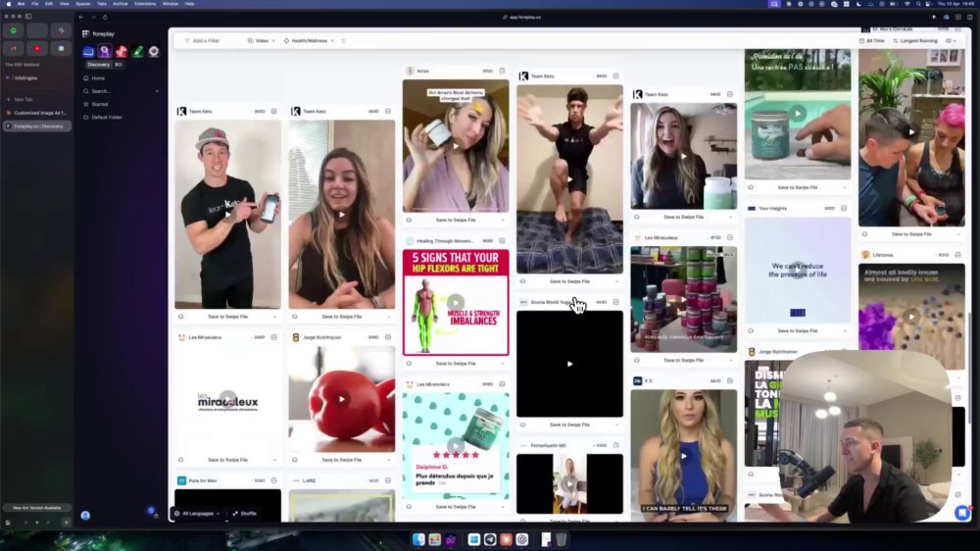Open the user profile avatar in sidebar
980x551 pixels.
(85, 516)
